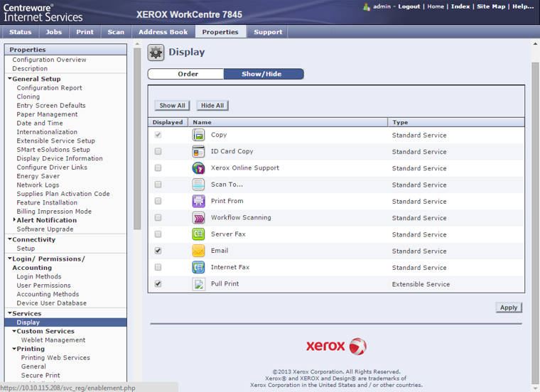Click the Logout link
This screenshot has height=392, width=540.
409,6
